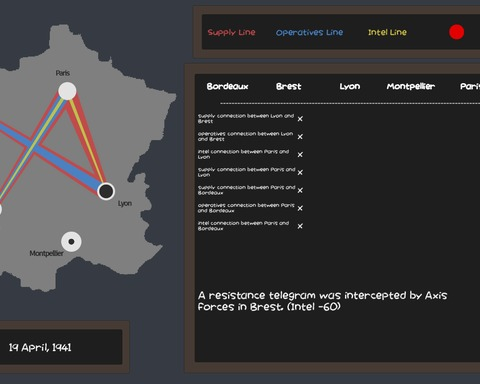Delete the Operatives connection between Lyon and Brest
480x384 pixels.
300,137
